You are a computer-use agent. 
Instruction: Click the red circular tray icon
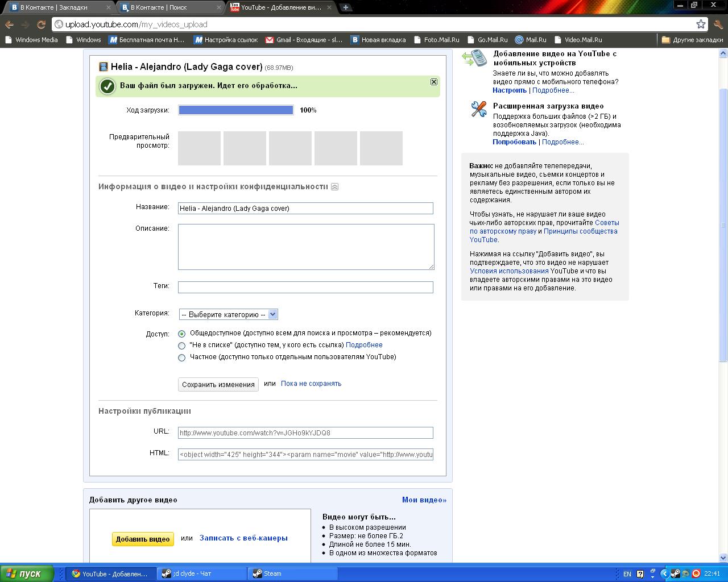pos(696,573)
